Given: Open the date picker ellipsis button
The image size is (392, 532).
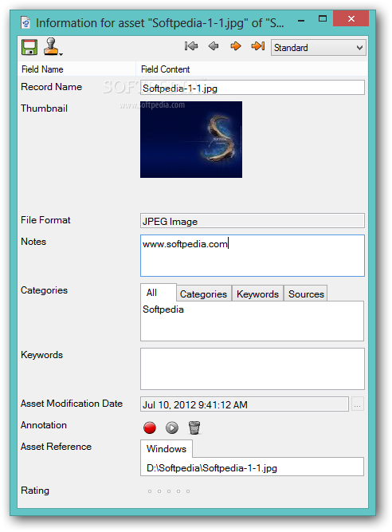Looking at the screenshot, I should [x=358, y=404].
